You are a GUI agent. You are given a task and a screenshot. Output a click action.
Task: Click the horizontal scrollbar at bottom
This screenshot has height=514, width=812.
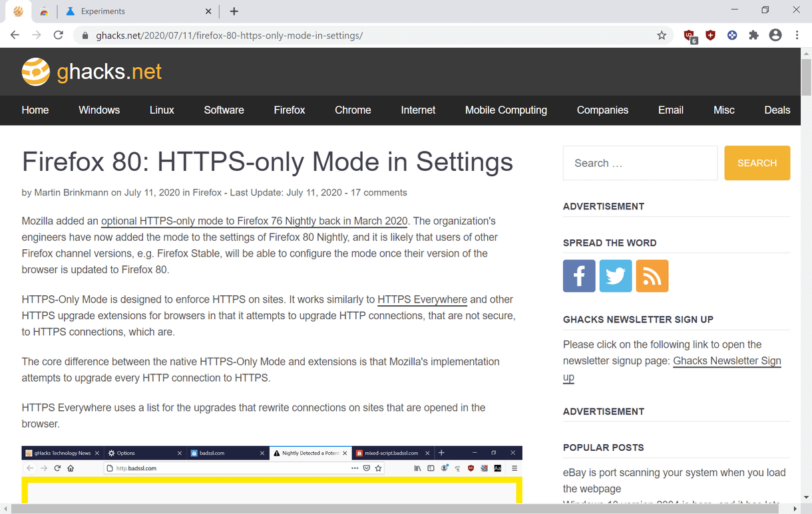point(394,509)
